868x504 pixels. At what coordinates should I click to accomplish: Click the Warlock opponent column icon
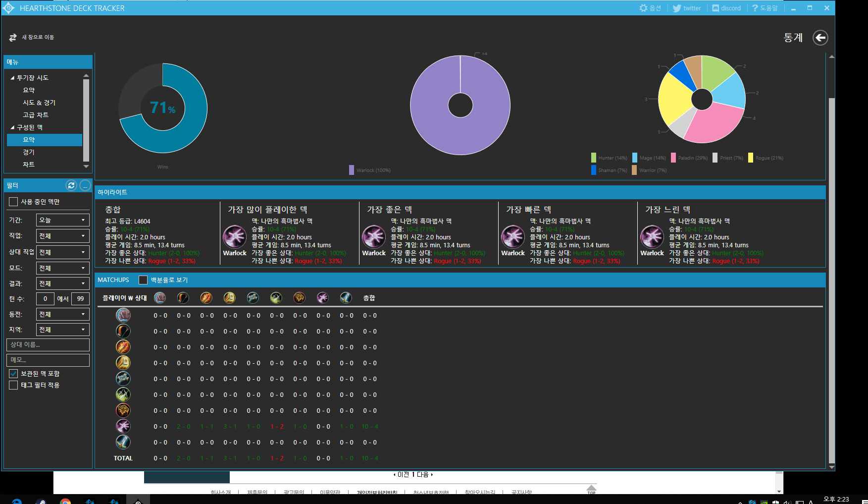tap(323, 297)
